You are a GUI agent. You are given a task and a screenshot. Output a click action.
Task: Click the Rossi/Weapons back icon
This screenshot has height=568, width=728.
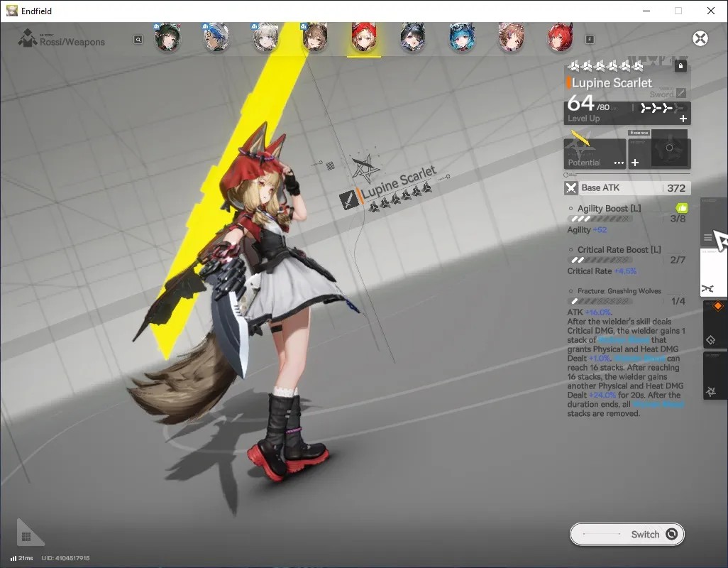pyautogui.click(x=28, y=39)
